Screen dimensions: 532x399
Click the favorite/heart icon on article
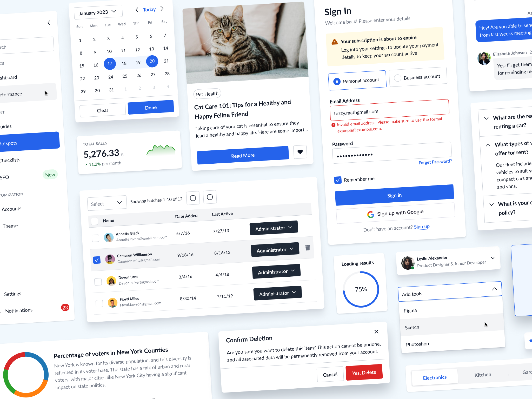[300, 152]
